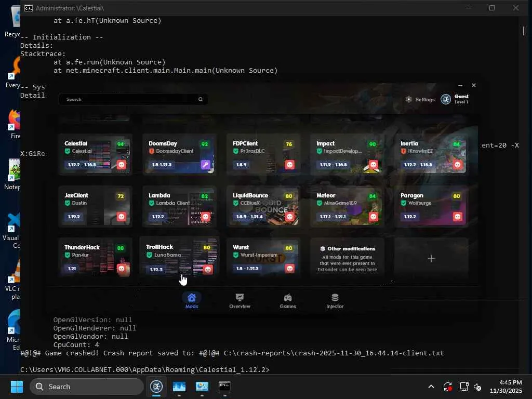Switch to the Games tab

pos(288,301)
